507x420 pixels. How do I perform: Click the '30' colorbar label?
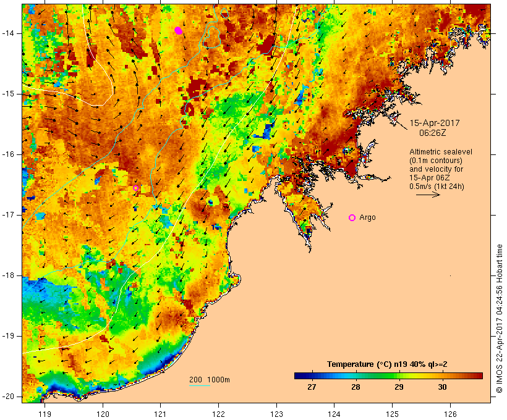(x=442, y=387)
